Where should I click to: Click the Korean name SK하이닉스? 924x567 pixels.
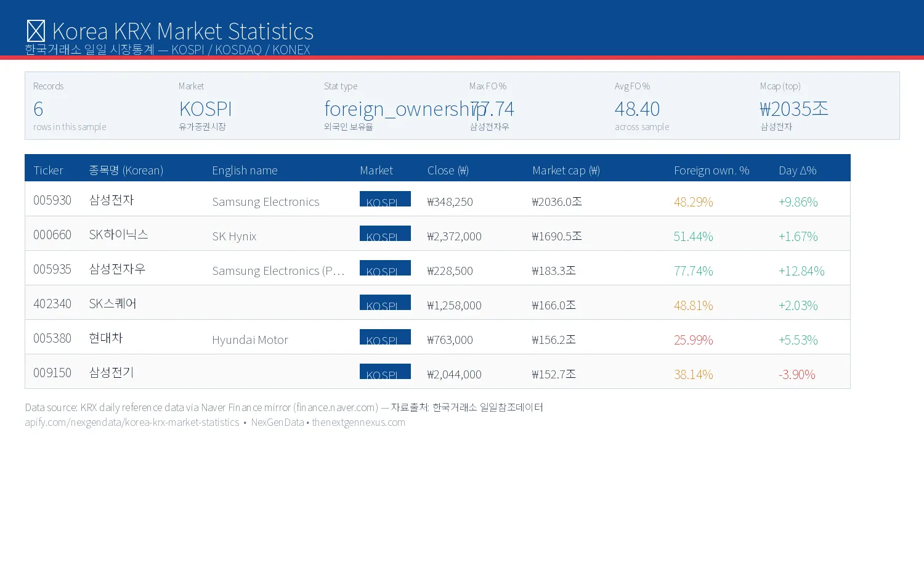click(x=119, y=235)
